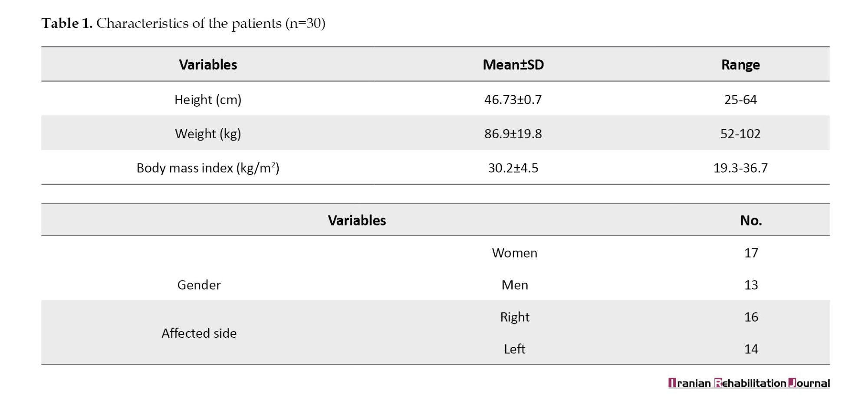
Task: Click the 19.3-36.7 range value
Action: pyautogui.click(x=740, y=168)
